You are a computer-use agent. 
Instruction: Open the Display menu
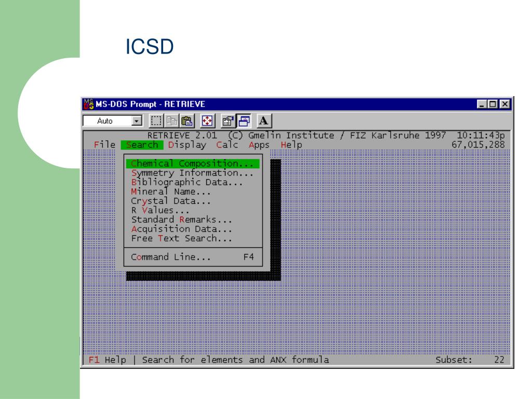click(187, 145)
